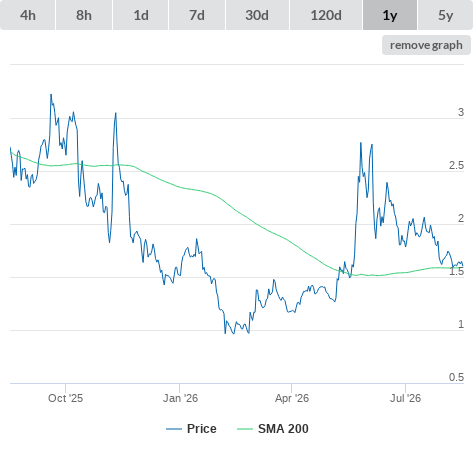Switch chart to 120d range
Image resolution: width=474 pixels, height=455 pixels.
tap(326, 15)
